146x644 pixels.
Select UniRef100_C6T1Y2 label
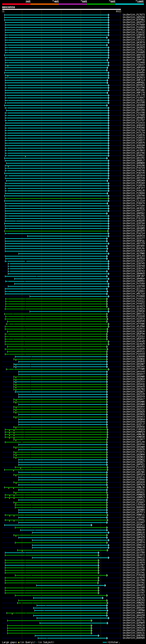coord(134,40)
